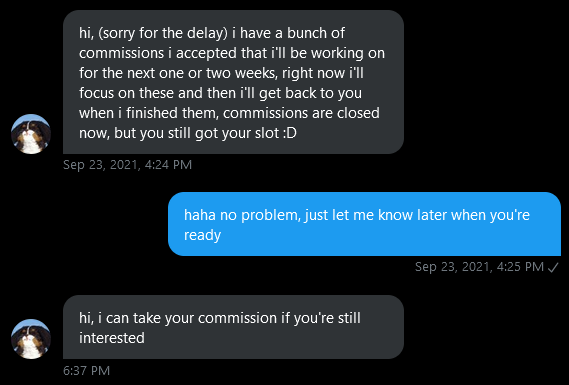Click the "Sep 23, 2021, 4:24 PM" timestamp
This screenshot has width=569, height=385.
127,165
